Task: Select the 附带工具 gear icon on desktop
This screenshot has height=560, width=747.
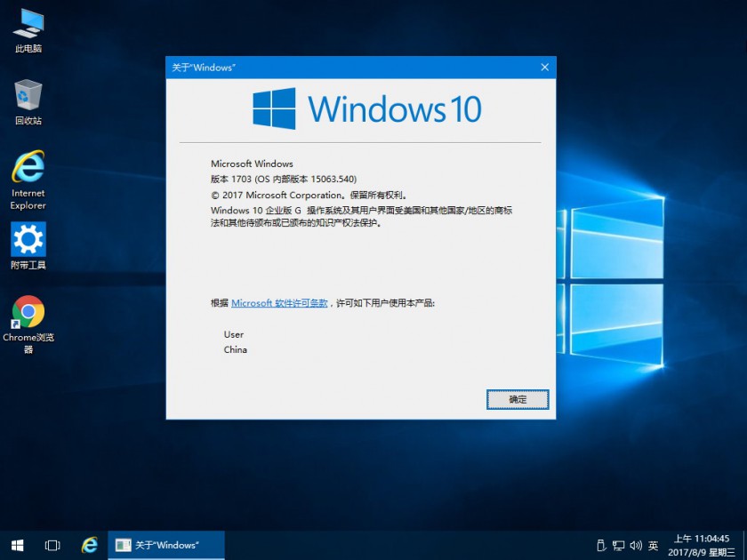Action: click(28, 245)
